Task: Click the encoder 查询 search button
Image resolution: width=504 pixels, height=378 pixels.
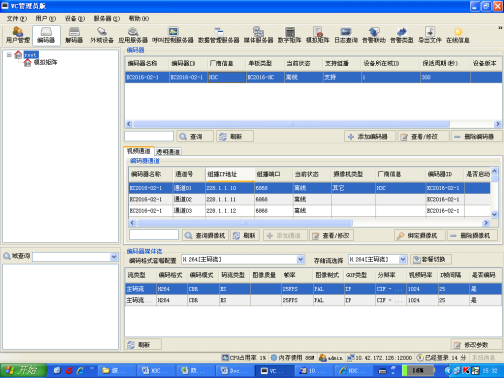Action: (195, 137)
